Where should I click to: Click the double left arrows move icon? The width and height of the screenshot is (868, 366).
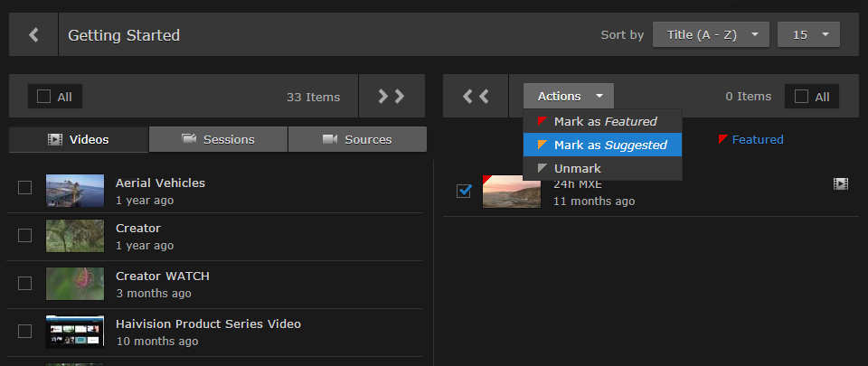[x=476, y=96]
